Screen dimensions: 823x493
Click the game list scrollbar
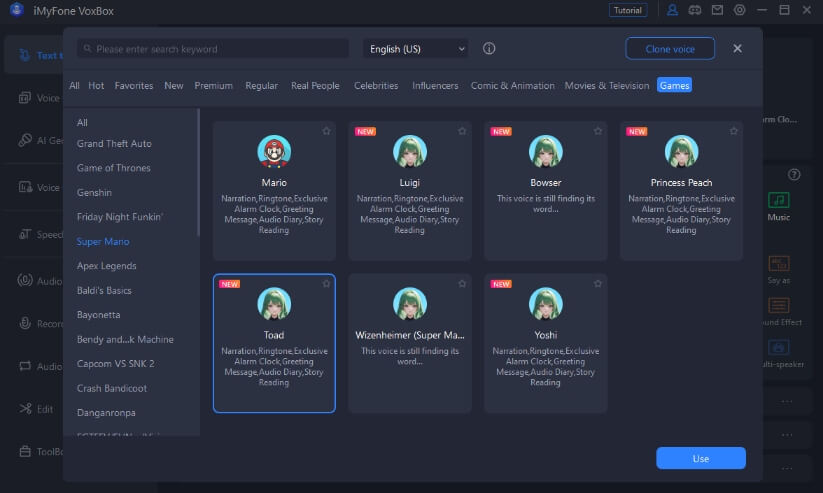pos(198,173)
